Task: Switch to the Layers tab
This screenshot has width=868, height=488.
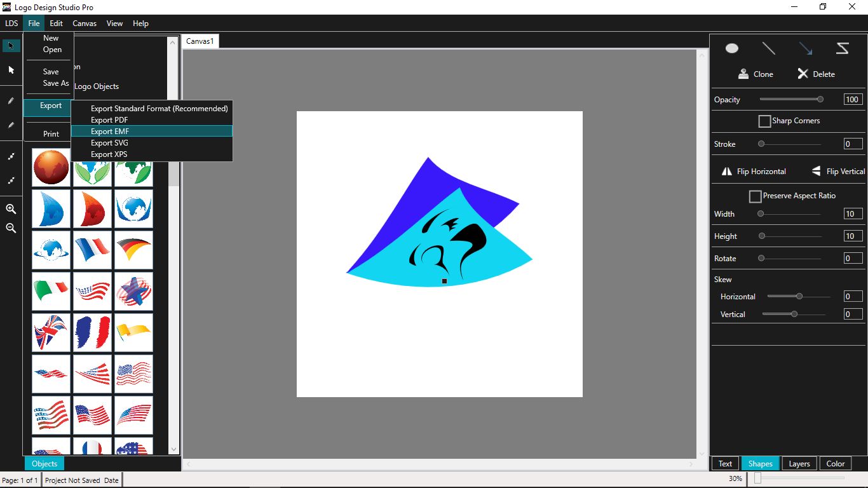Action: (x=799, y=463)
